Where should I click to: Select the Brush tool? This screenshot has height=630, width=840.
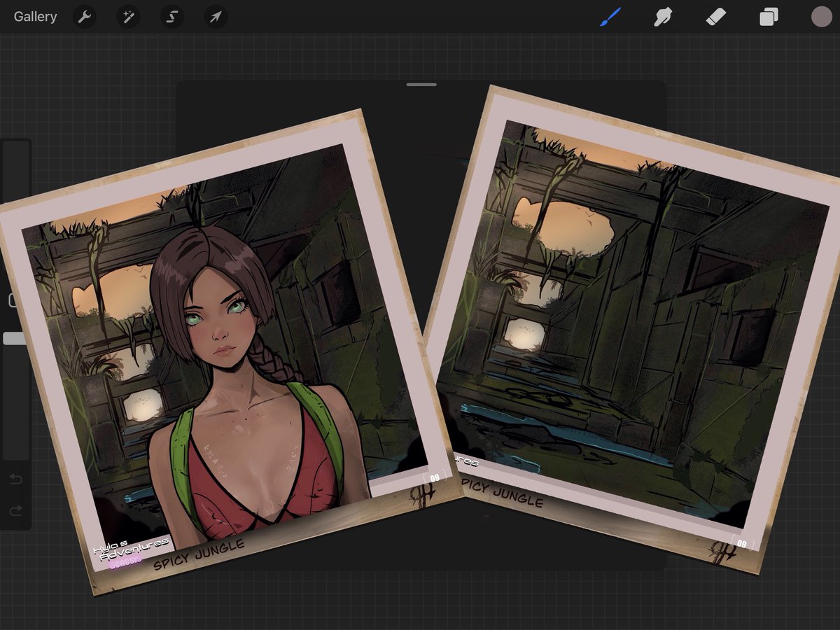click(610, 16)
